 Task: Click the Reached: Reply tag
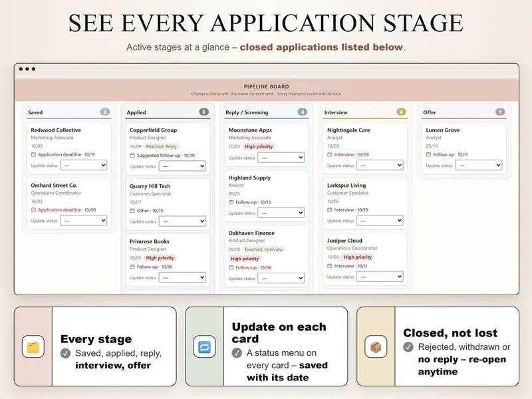point(162,146)
